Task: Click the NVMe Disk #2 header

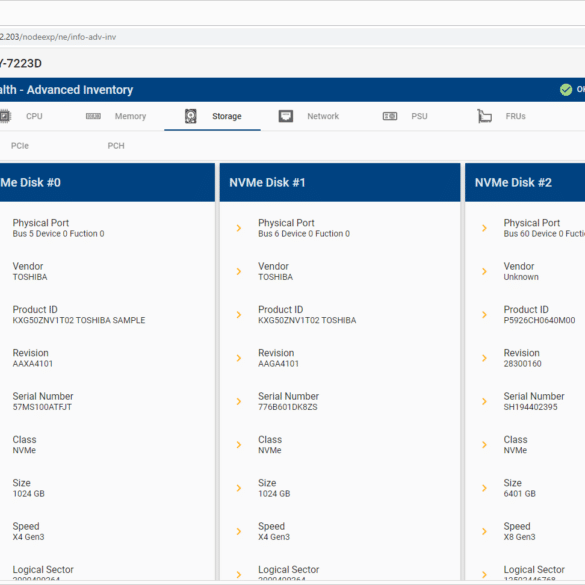Action: 525,182
